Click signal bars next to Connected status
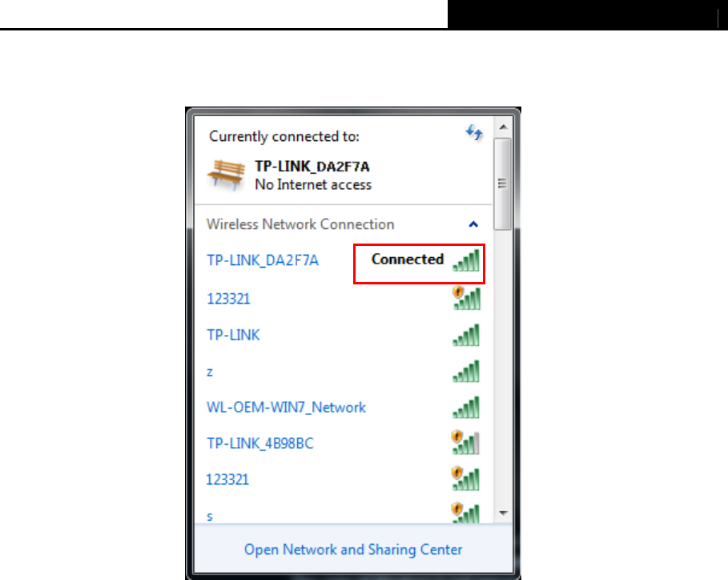The image size is (728, 580). coord(466,260)
